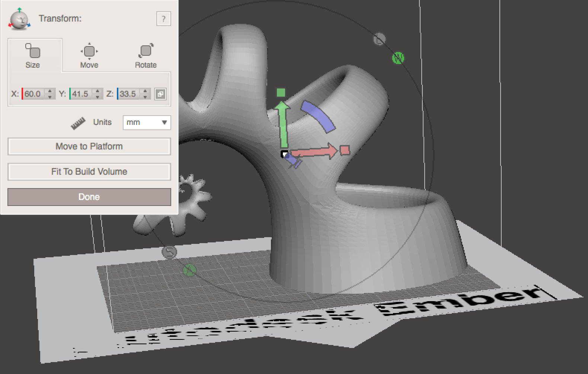The image size is (588, 374).
Task: Switch to the Rotate tab
Action: click(x=146, y=56)
